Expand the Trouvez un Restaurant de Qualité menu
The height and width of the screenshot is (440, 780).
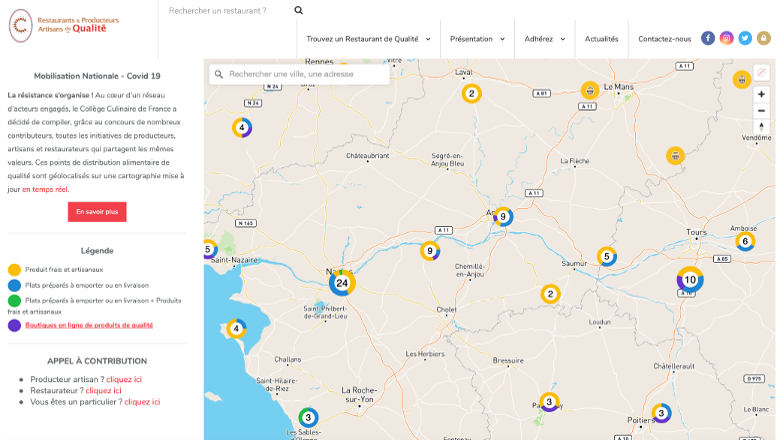(x=368, y=39)
